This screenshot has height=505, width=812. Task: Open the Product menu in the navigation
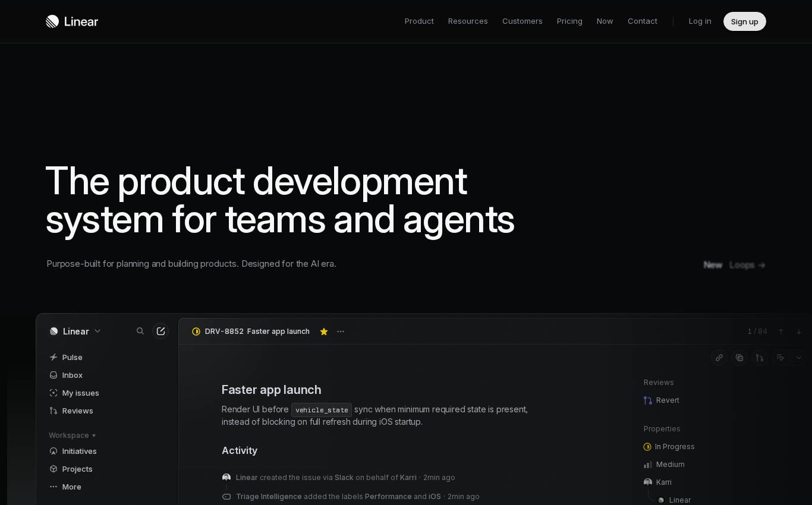pyautogui.click(x=419, y=21)
